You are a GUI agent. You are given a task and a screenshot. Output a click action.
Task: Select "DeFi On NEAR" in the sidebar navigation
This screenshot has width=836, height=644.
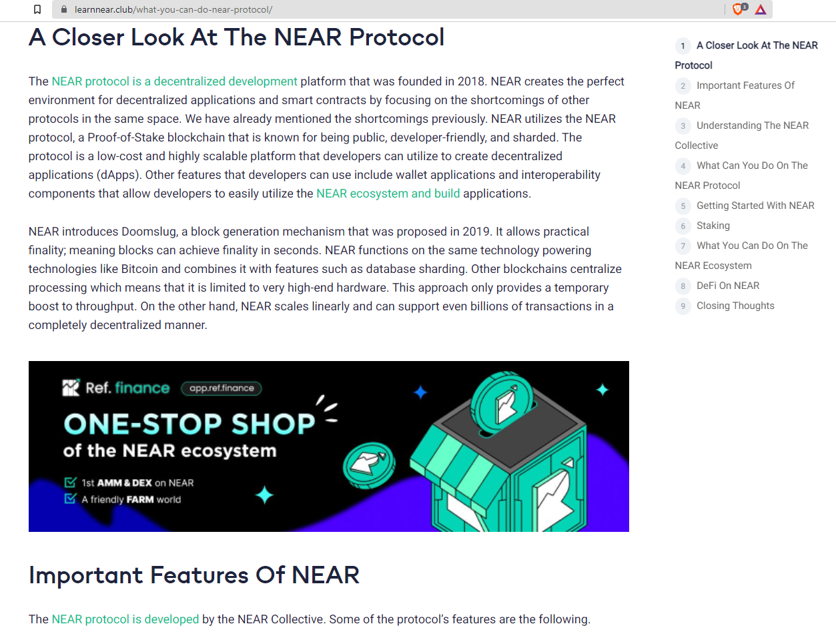tap(727, 286)
